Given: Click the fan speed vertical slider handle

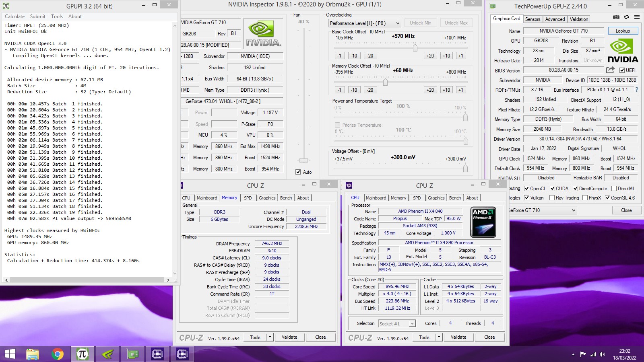Looking at the screenshot, I should tap(304, 160).
